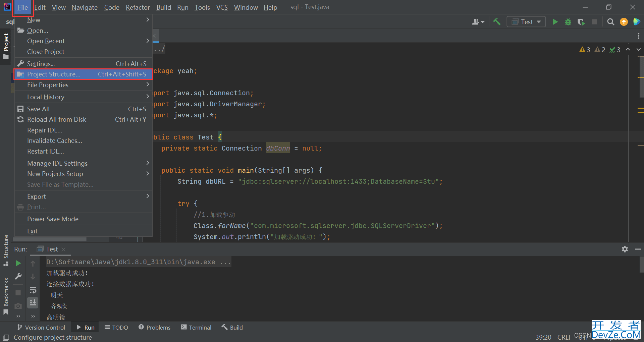Click the camera dump threads icon
The width and height of the screenshot is (644, 342).
(x=18, y=306)
